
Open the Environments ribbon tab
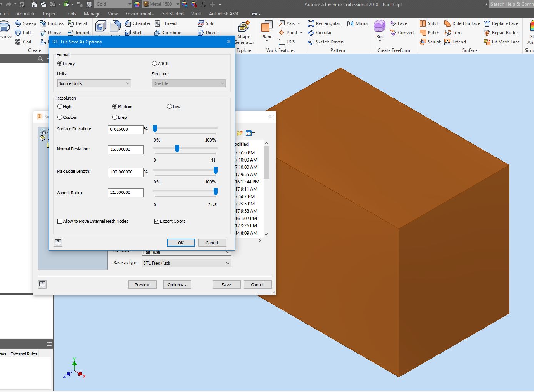pos(139,14)
